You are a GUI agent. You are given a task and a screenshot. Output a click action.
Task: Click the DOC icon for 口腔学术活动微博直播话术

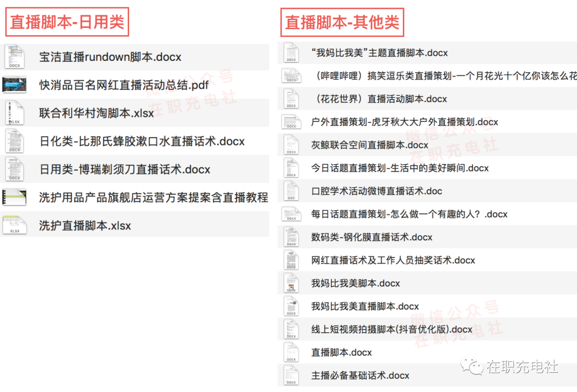(x=291, y=191)
